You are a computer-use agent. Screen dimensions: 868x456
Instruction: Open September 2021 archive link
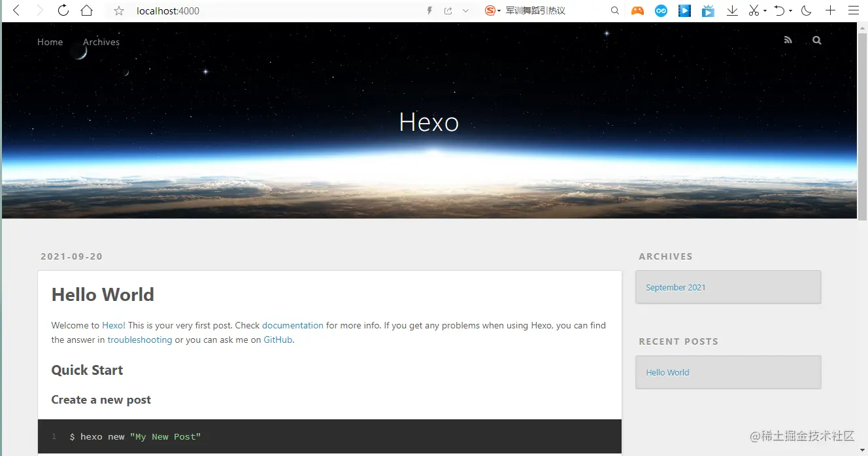[676, 287]
